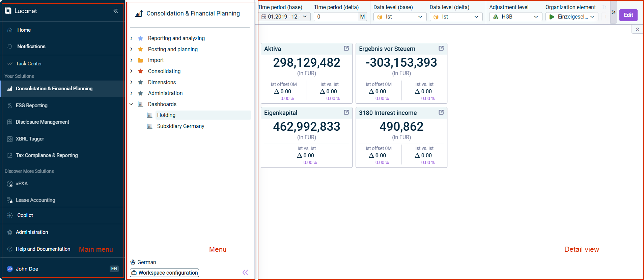
Task: Click the Dashboards chart icon
Action: pos(141,104)
